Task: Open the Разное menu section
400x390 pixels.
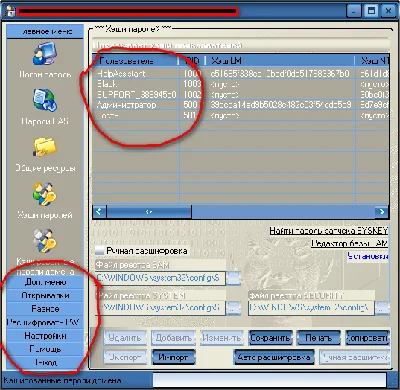Action: [x=45, y=309]
